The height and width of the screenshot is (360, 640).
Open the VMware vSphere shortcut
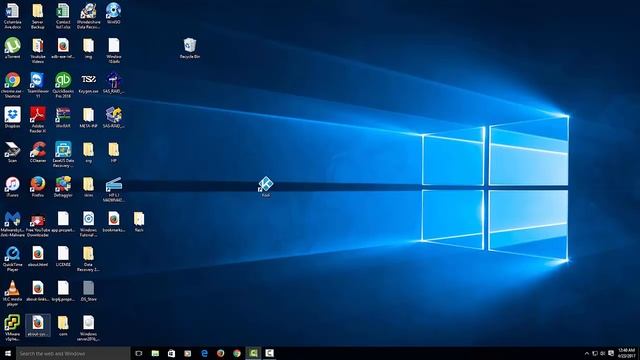pyautogui.click(x=13, y=328)
